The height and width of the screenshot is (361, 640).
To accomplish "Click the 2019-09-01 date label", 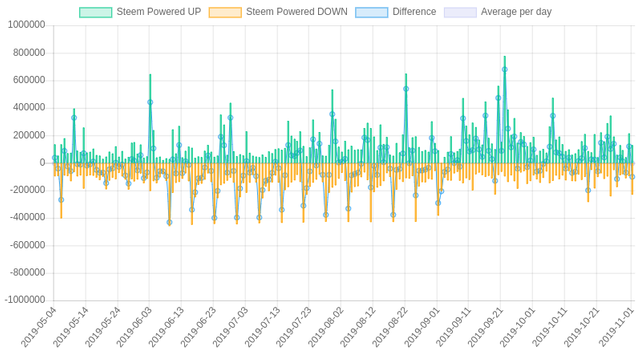I will (422, 328).
